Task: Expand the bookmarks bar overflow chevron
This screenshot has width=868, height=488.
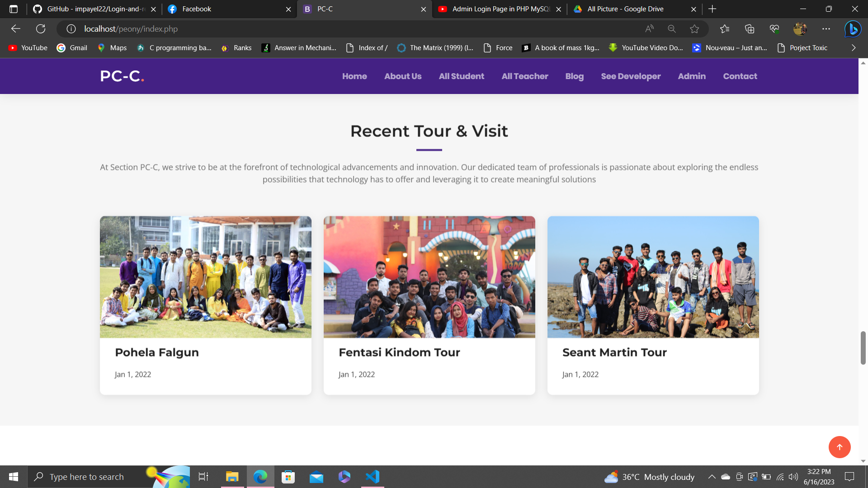Action: [854, 48]
